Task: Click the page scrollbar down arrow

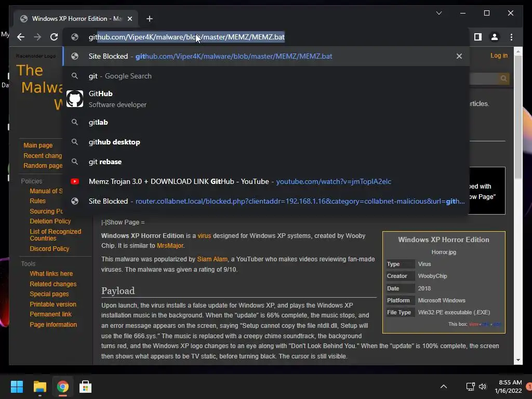Action: (x=518, y=360)
